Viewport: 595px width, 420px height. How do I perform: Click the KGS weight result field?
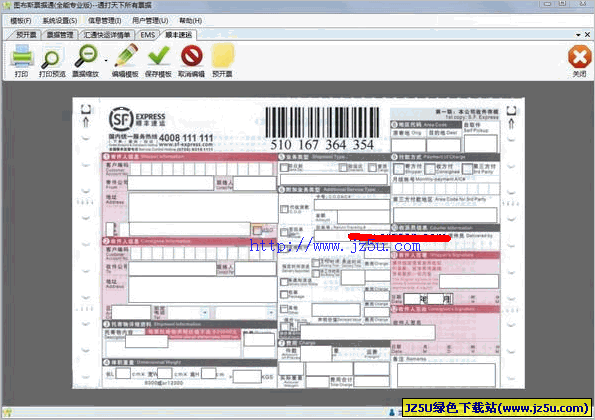click(247, 377)
